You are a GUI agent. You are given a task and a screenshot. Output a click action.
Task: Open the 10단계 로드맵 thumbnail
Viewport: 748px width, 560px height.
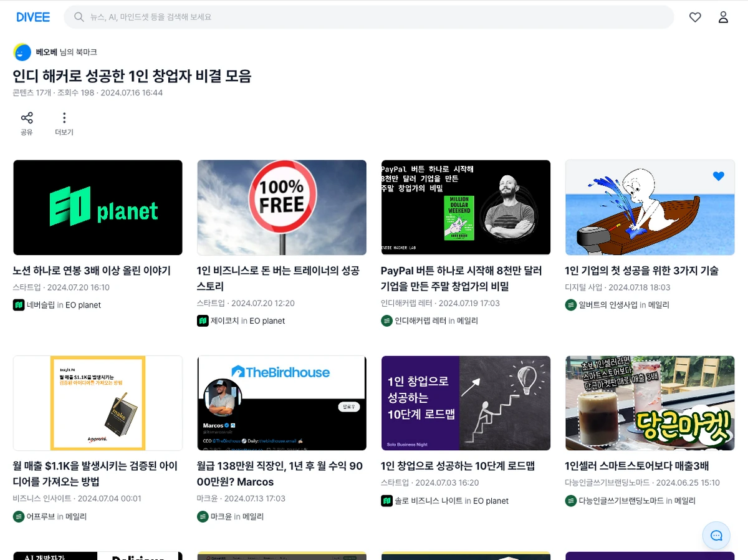point(466,403)
